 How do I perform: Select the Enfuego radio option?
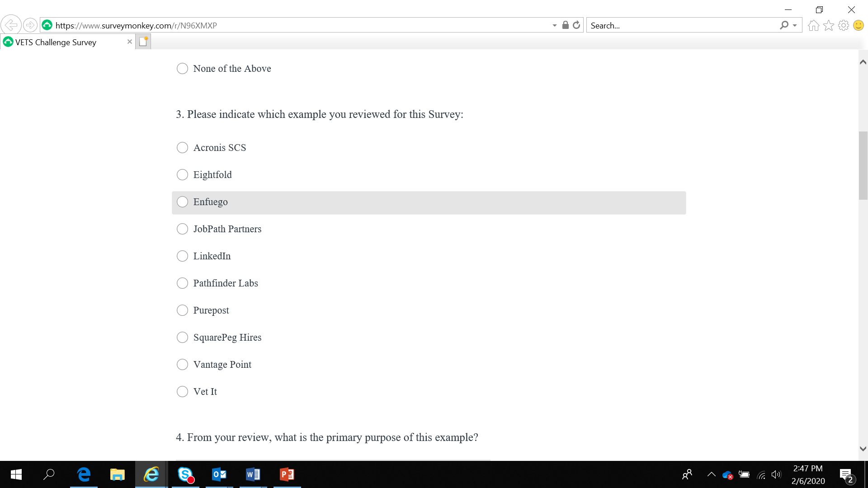182,202
